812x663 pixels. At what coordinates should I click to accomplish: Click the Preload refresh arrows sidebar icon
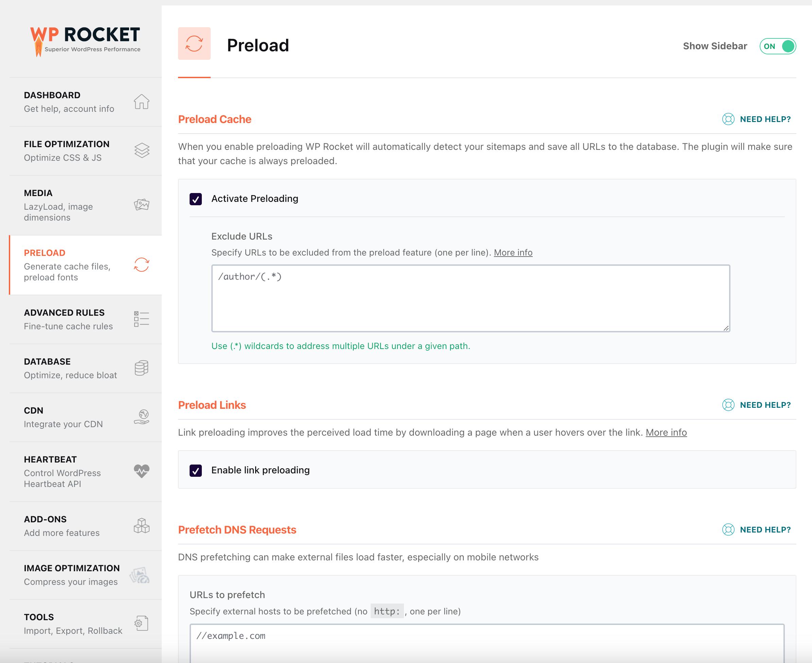[x=142, y=265]
